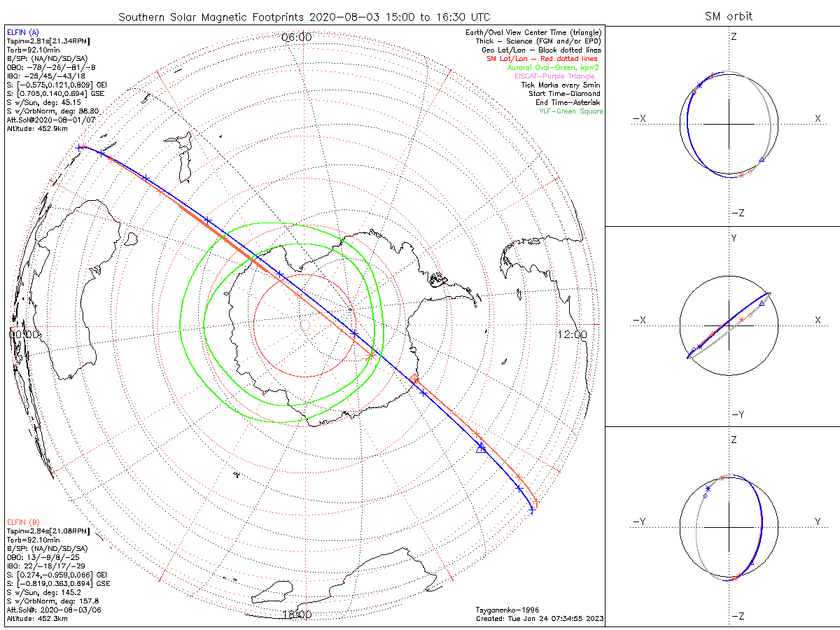Click legend entry "VLF-Green Square"
Viewport: 840px width, 630px height.
click(x=570, y=111)
